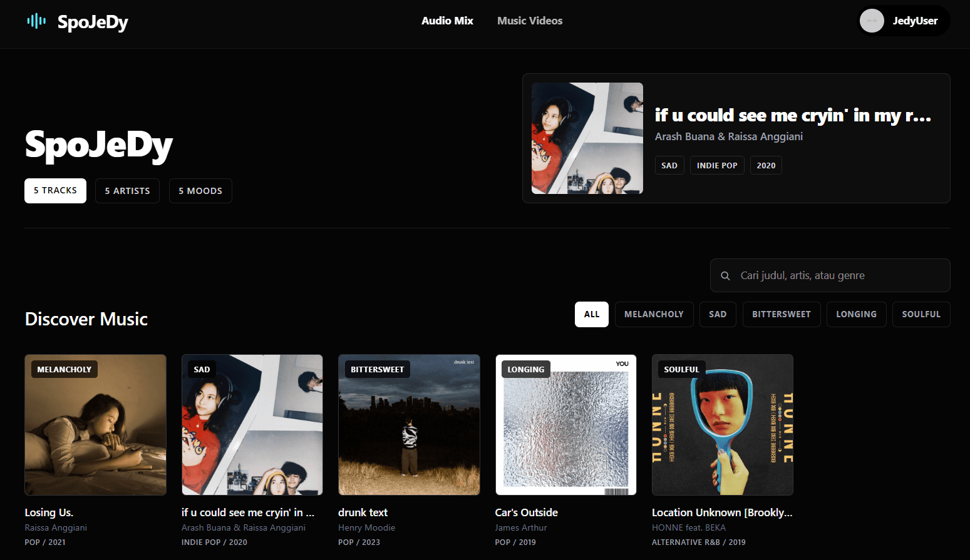Filter by BITTERSWEET mood

click(x=782, y=314)
